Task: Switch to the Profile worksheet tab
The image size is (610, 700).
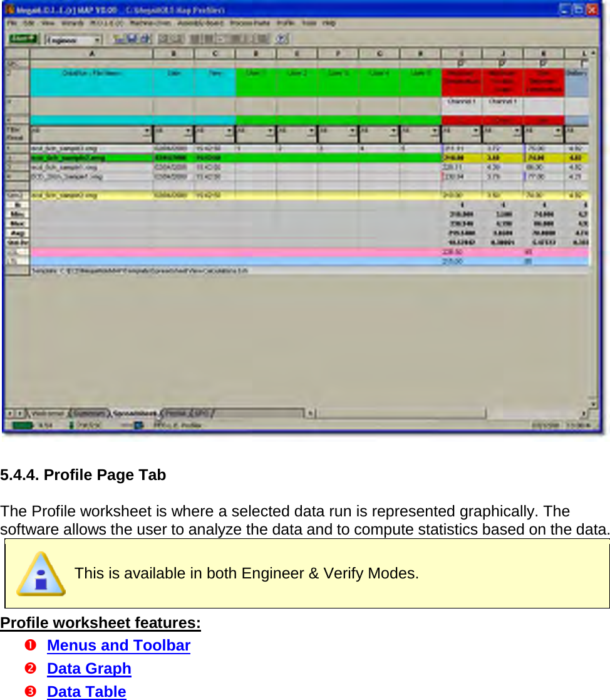Action: (x=176, y=414)
